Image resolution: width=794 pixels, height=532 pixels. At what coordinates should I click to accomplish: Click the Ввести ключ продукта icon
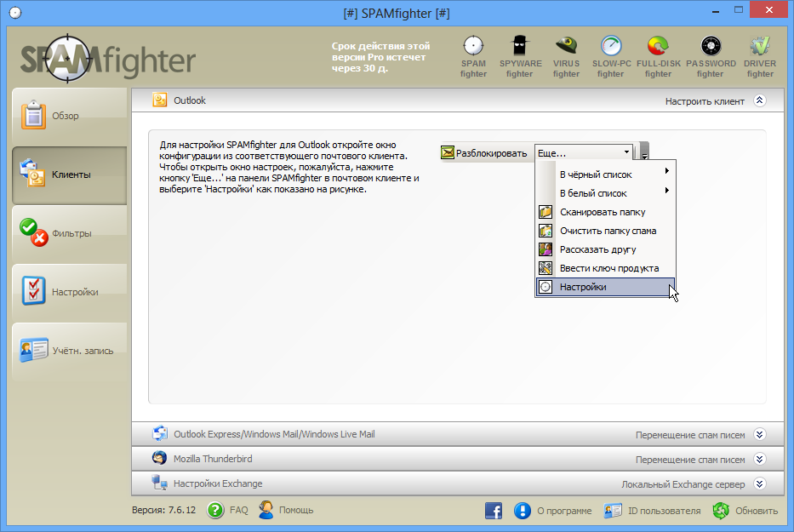(546, 268)
